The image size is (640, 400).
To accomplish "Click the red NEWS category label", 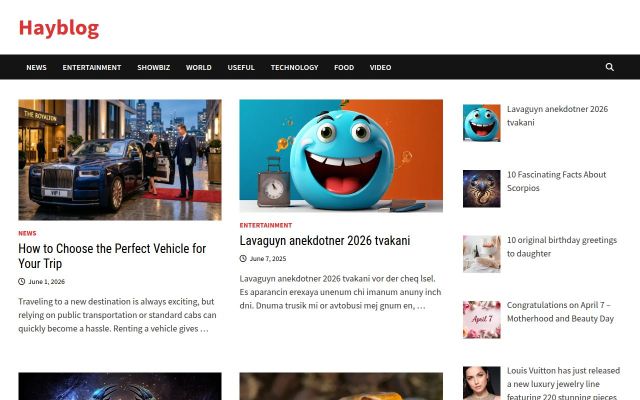I will pyautogui.click(x=27, y=233).
